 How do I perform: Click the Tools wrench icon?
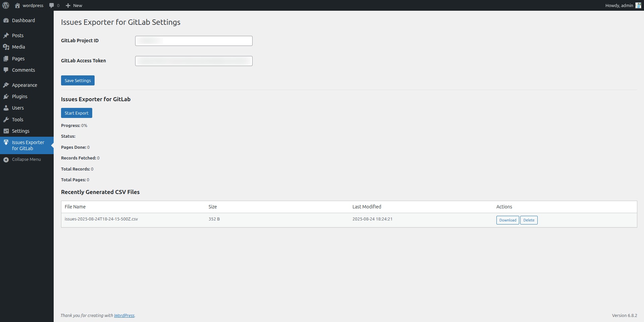[6, 120]
